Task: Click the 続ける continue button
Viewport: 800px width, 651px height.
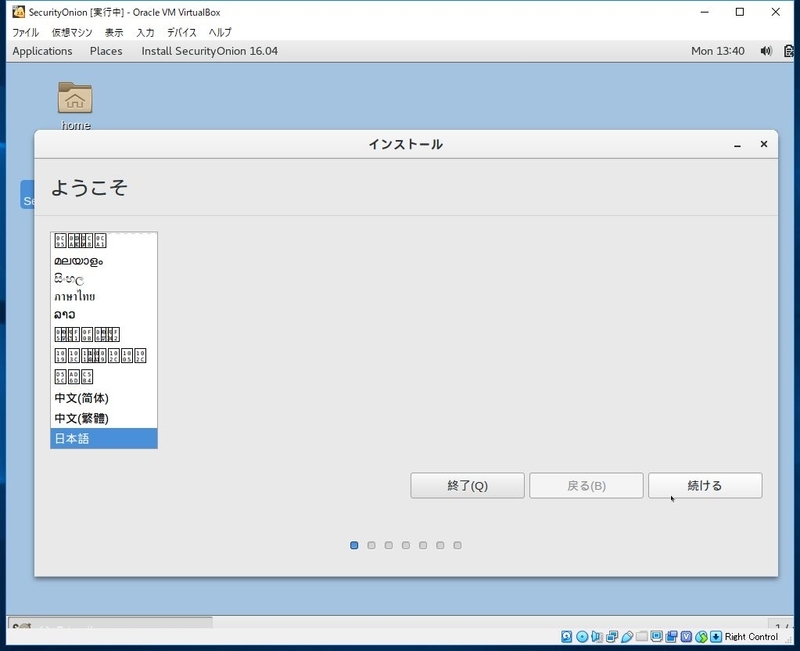Action: pos(705,486)
